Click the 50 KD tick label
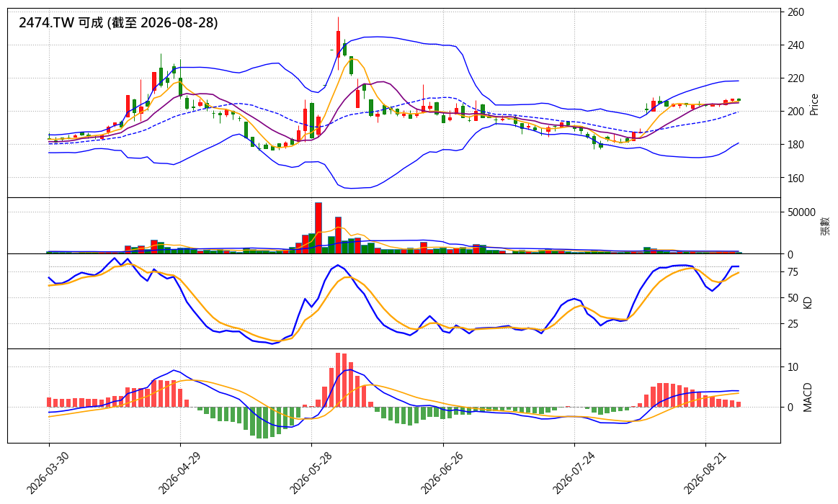The width and height of the screenshot is (838, 504). 793,298
